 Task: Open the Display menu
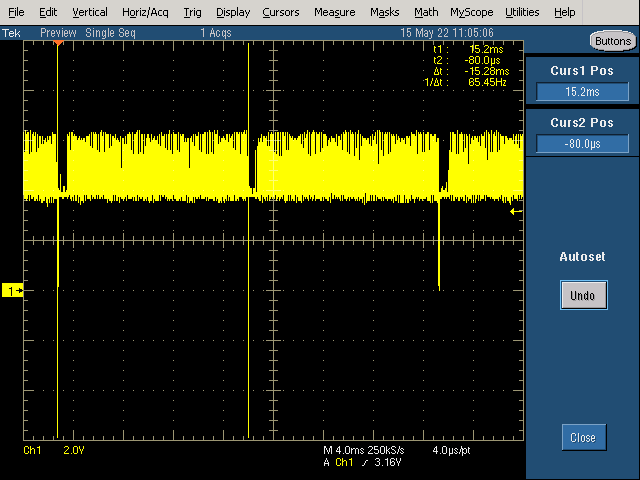click(233, 12)
